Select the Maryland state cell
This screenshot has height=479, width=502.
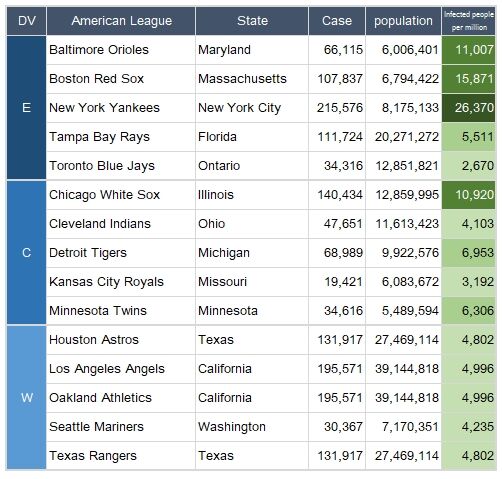pyautogui.click(x=252, y=50)
